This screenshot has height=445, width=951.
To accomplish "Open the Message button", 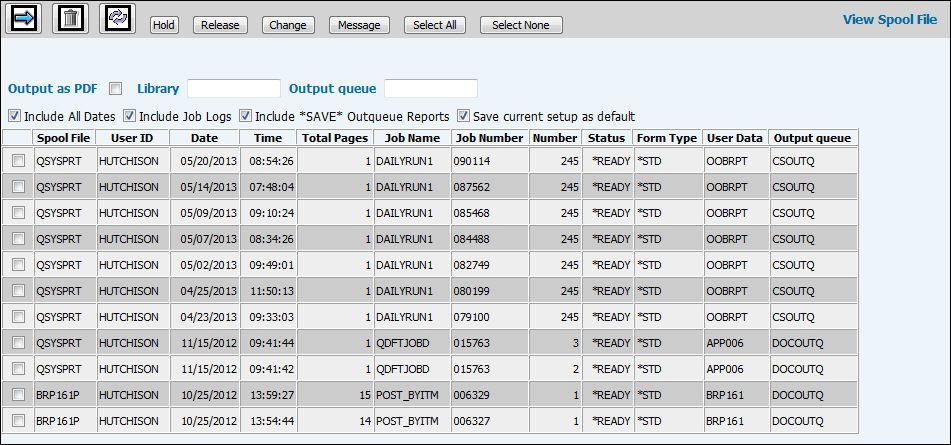I will 359,25.
